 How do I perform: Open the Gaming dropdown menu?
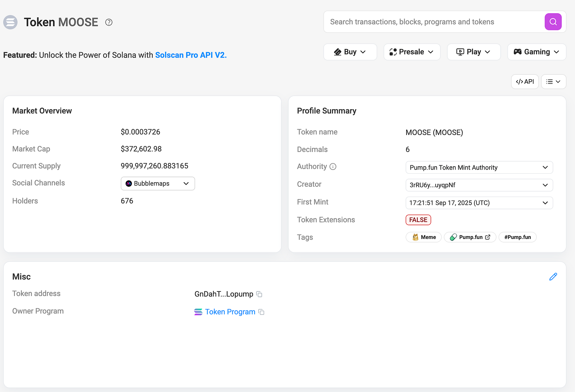click(x=537, y=52)
